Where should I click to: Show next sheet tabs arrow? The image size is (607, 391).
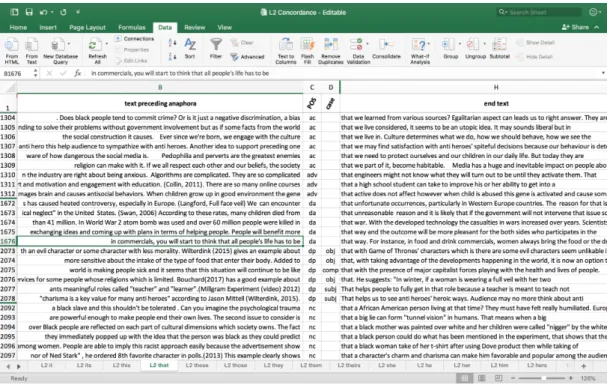pos(18,366)
